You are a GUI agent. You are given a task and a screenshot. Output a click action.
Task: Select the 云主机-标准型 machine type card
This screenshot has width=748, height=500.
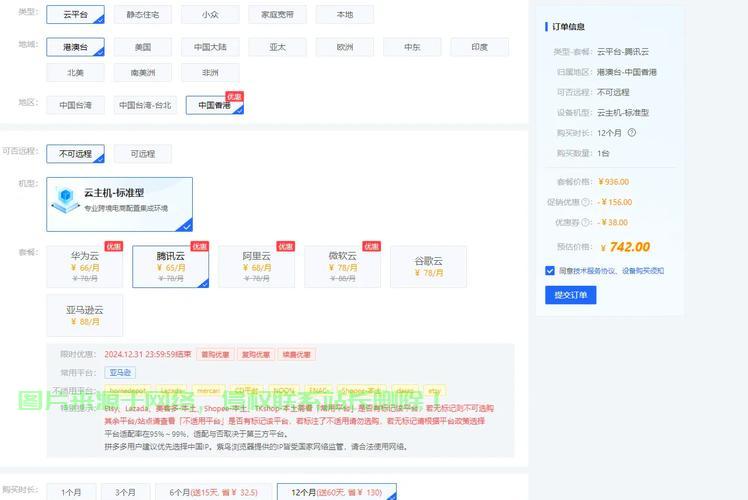119,204
